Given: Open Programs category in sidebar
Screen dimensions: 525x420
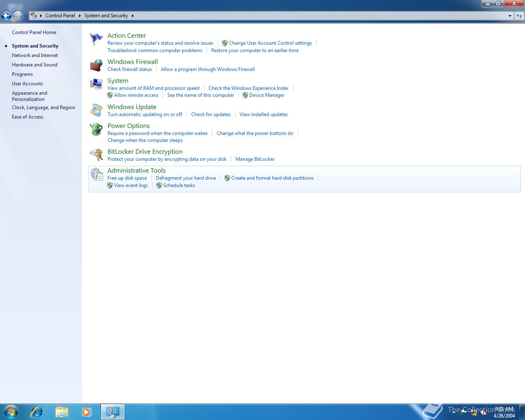Looking at the screenshot, I should click(22, 74).
